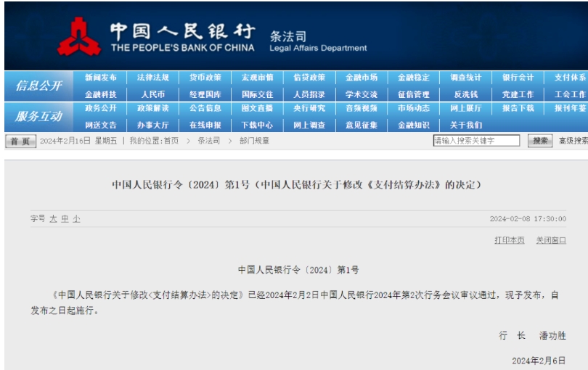Click 条法司 in breadcrumb trail
The image size is (588, 370).
click(x=209, y=141)
